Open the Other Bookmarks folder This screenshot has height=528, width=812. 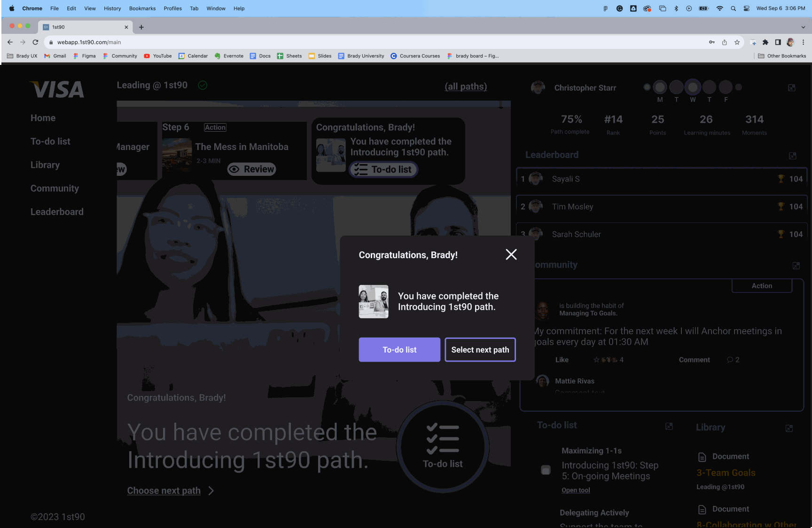pyautogui.click(x=782, y=56)
